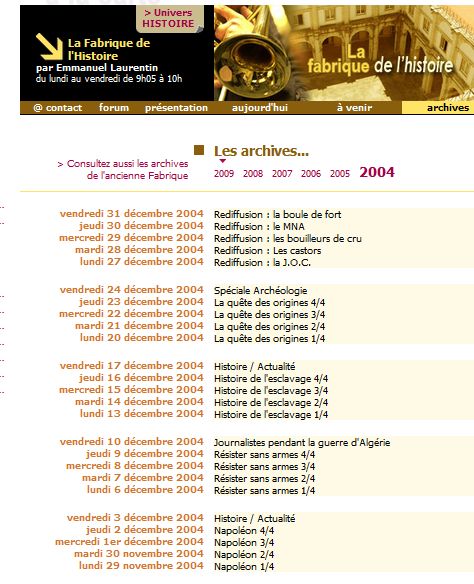Image resolution: width=474 pixels, height=584 pixels.
Task: Go to the forum section
Action: pyautogui.click(x=114, y=108)
